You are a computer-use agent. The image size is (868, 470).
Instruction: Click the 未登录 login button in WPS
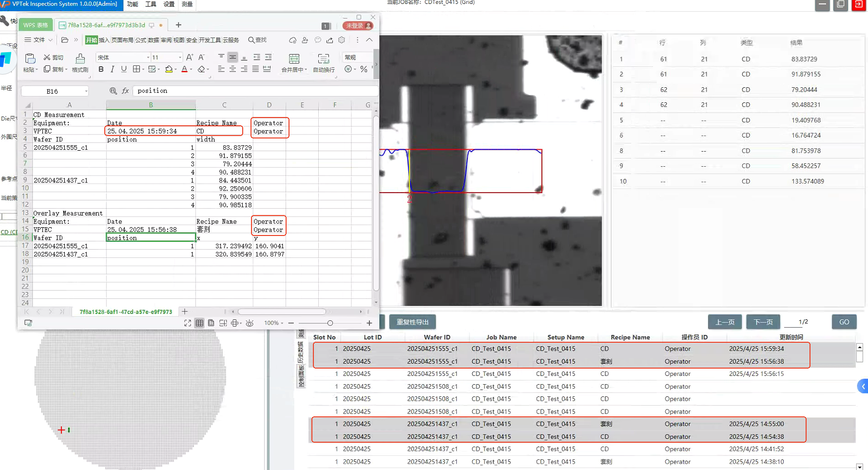click(358, 26)
